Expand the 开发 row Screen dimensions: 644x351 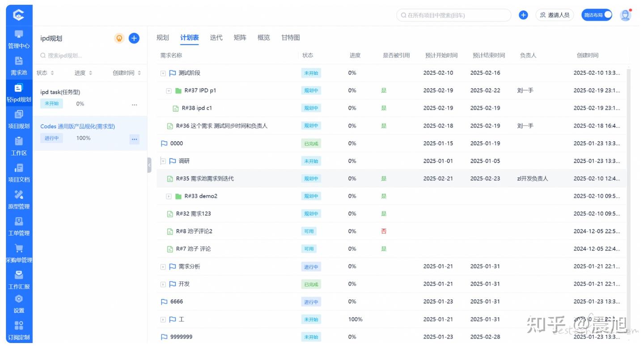point(163,284)
